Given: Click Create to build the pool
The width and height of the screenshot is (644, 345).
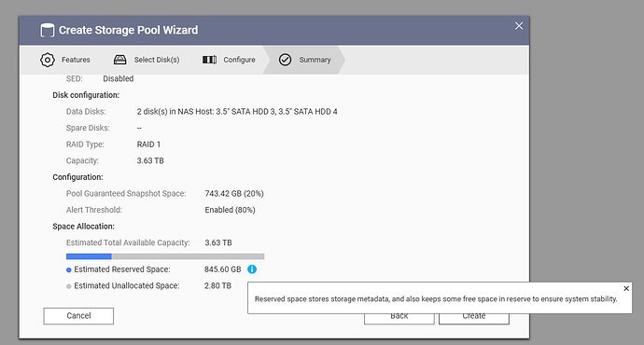Looking at the screenshot, I should (x=474, y=319).
